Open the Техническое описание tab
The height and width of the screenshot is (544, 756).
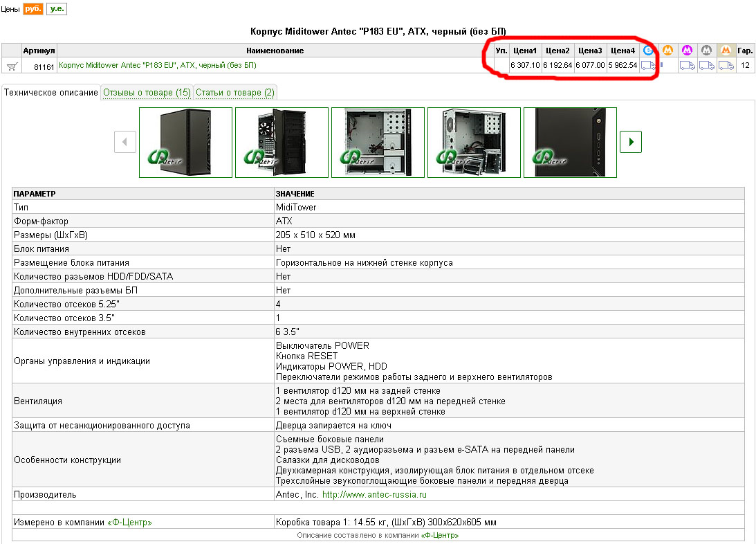click(51, 92)
